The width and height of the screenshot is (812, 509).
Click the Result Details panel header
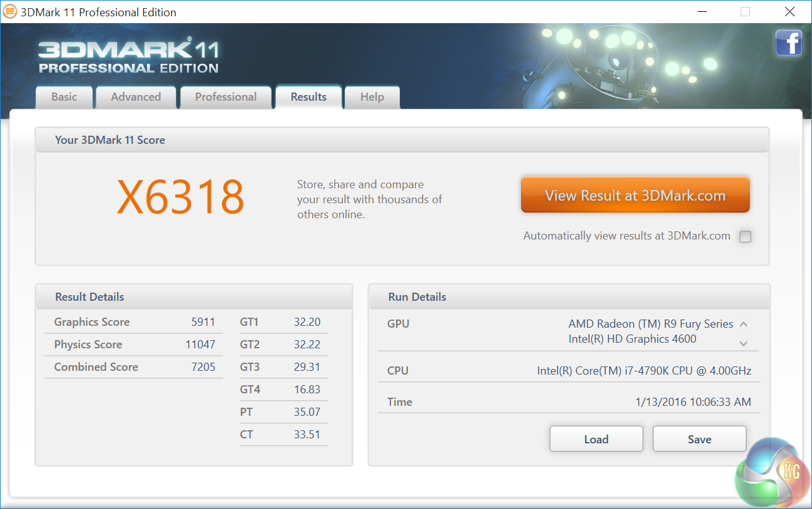coord(194,296)
